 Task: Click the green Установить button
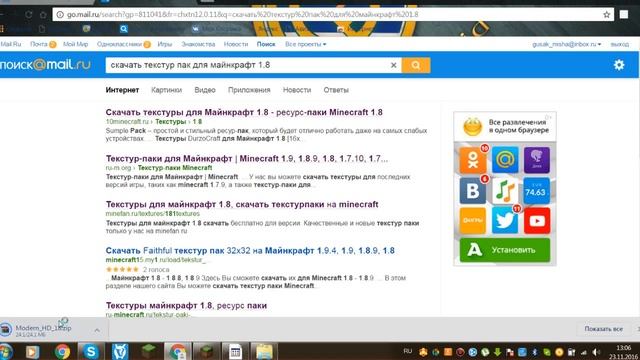[505, 250]
